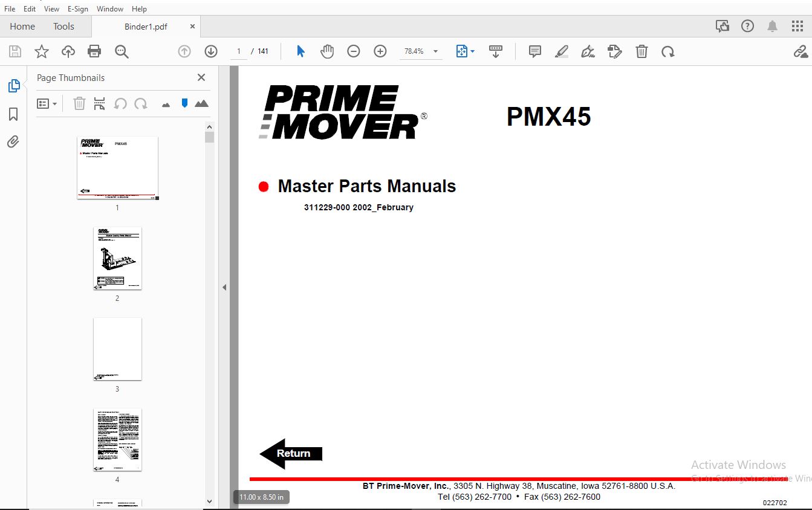Viewport: 812px width, 510px height.
Task: Go to next page with down arrow
Action: [x=211, y=52]
